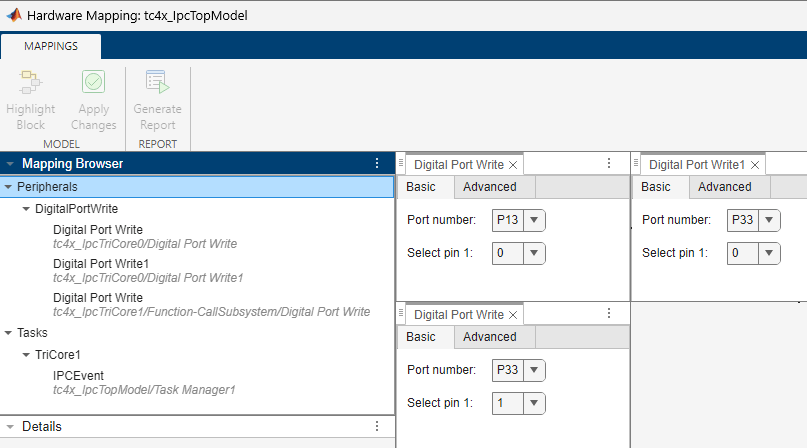Screen dimensions: 807x448
Task: Switch to Advanced tab in Digital Port Write1
Action: 724,187
